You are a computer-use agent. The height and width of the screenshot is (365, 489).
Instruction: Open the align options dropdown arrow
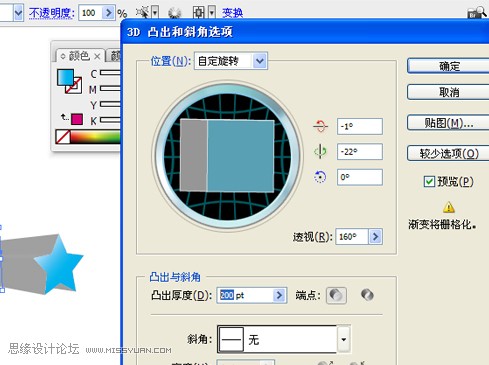[212, 13]
